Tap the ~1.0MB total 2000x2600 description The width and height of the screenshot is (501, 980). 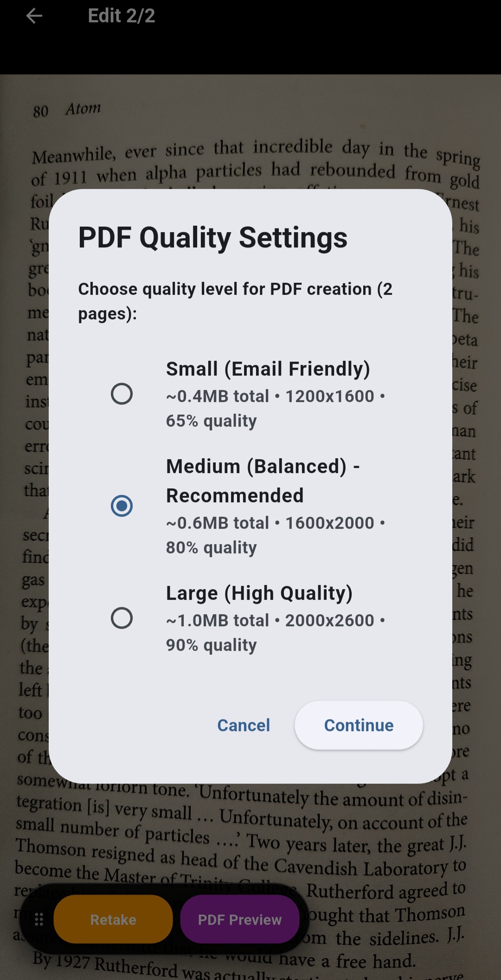coord(276,633)
